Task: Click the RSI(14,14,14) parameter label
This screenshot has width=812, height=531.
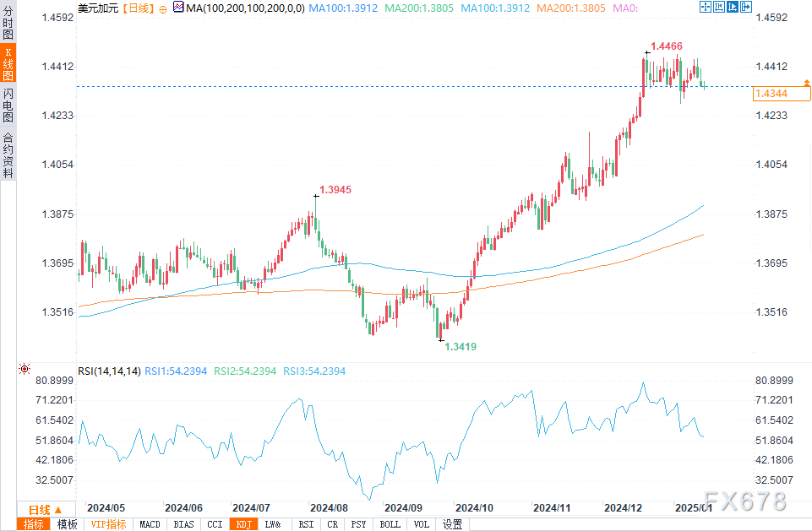Action: click(x=109, y=371)
